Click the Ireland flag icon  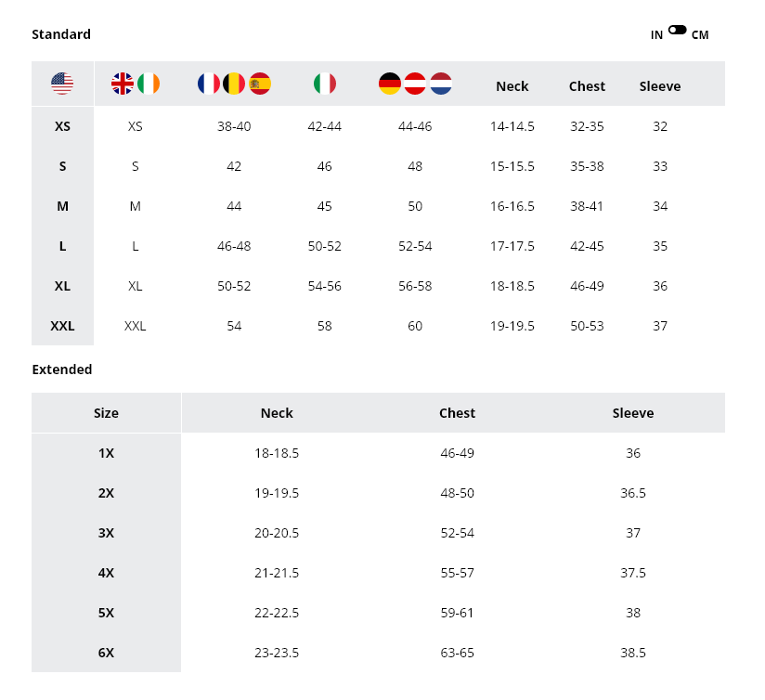[x=149, y=84]
